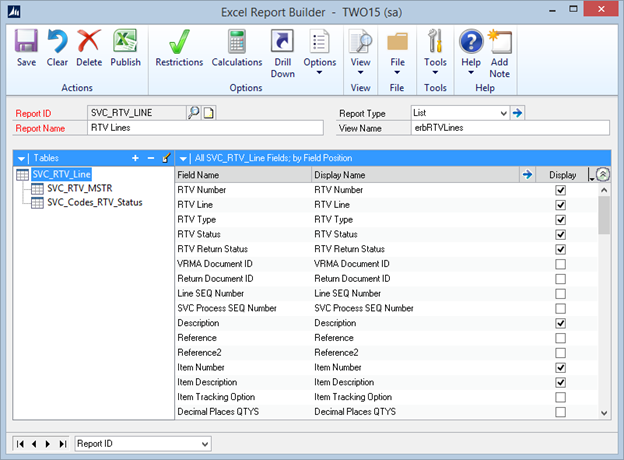This screenshot has width=624, height=460.
Task: Go to the next record
Action: pos(48,444)
